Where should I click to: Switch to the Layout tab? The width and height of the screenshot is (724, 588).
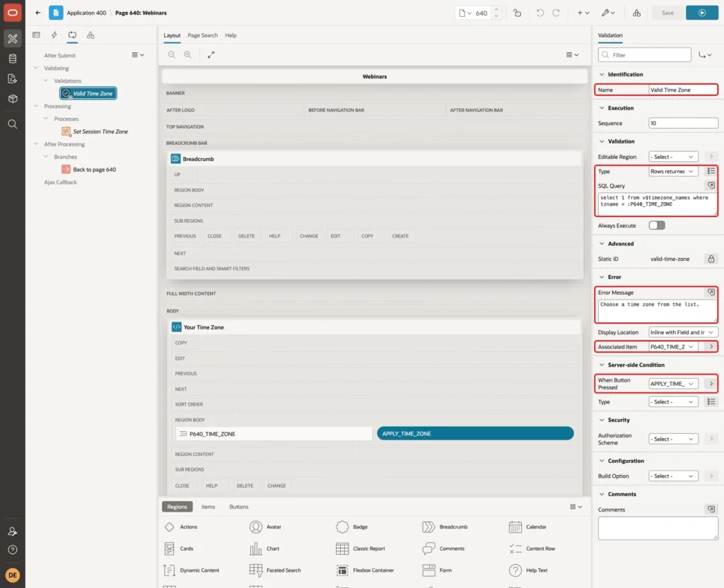[172, 35]
